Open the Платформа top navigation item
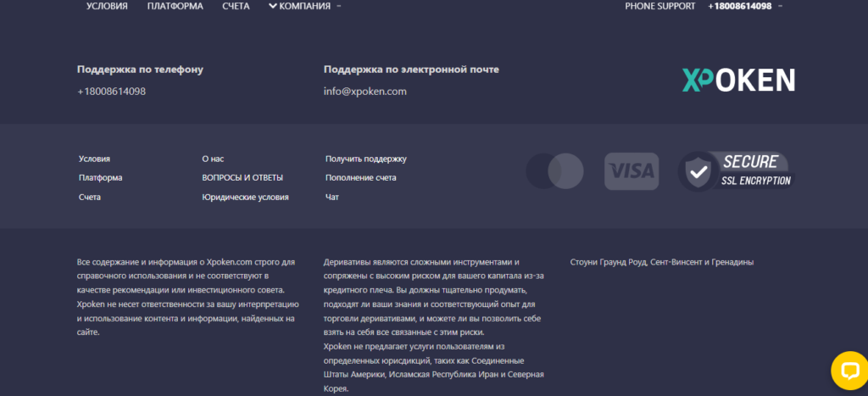 coord(175,6)
